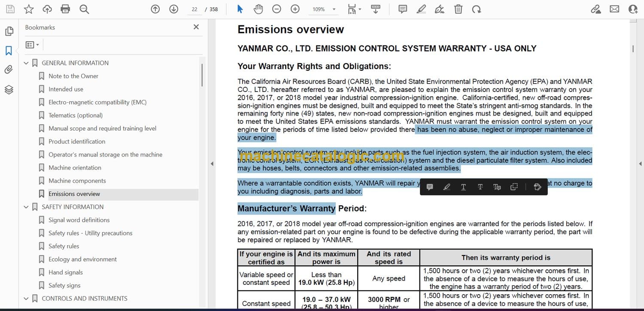Screen dimensions: 644x311
Task: Delete using the trash can icon
Action: pyautogui.click(x=458, y=9)
